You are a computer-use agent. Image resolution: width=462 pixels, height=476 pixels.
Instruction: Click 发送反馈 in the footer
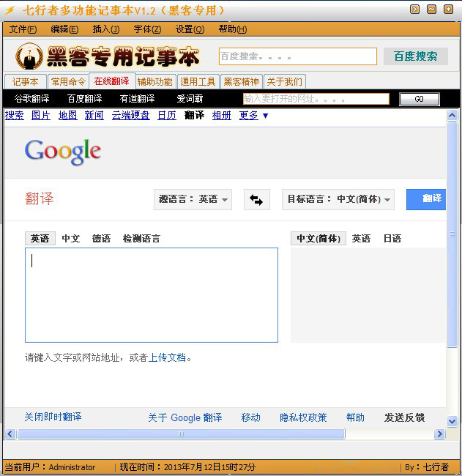pyautogui.click(x=404, y=417)
